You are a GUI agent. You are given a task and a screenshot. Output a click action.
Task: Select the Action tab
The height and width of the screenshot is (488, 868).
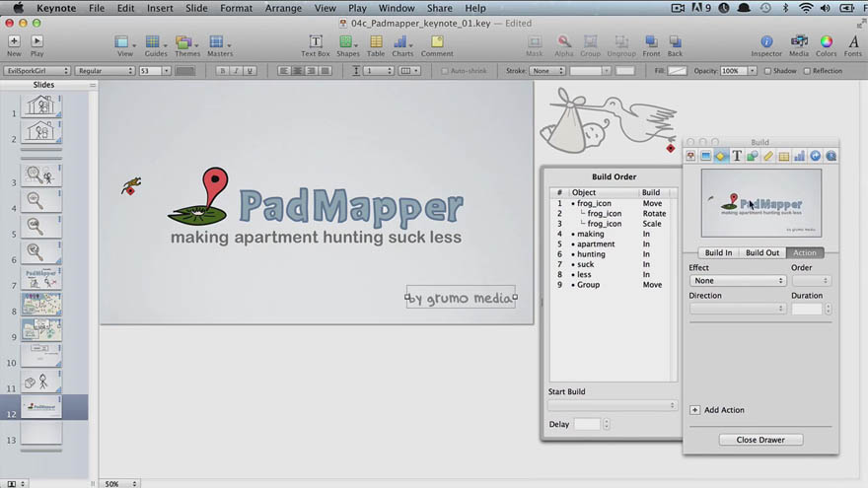tap(805, 252)
